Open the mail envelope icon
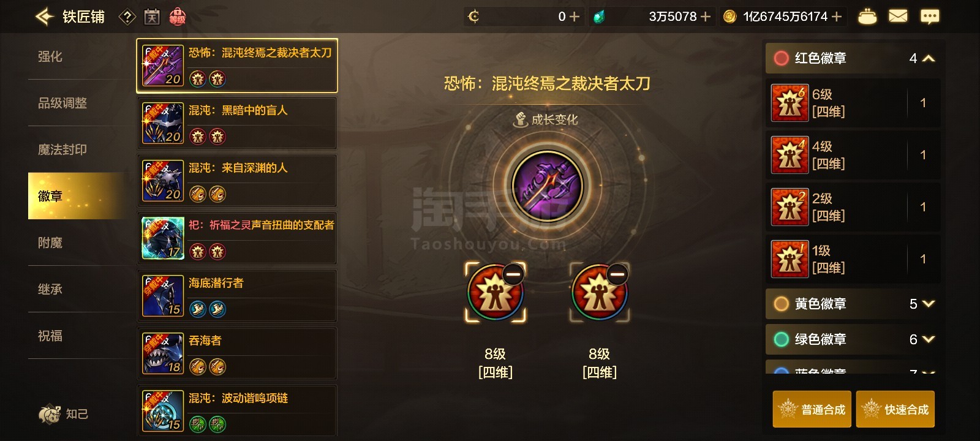980x441 pixels. (898, 17)
